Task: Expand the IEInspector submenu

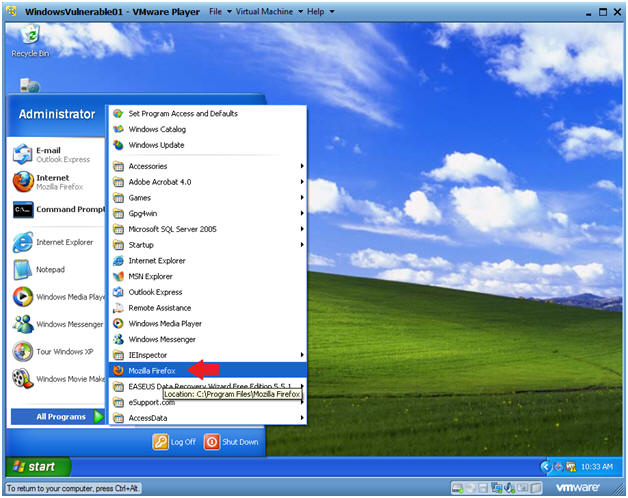Action: pyautogui.click(x=207, y=355)
